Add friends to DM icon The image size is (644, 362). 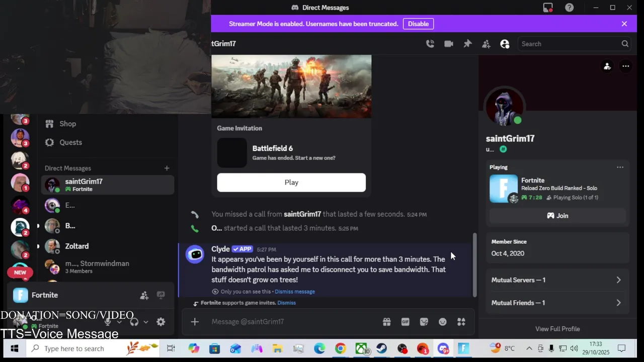pos(486,44)
